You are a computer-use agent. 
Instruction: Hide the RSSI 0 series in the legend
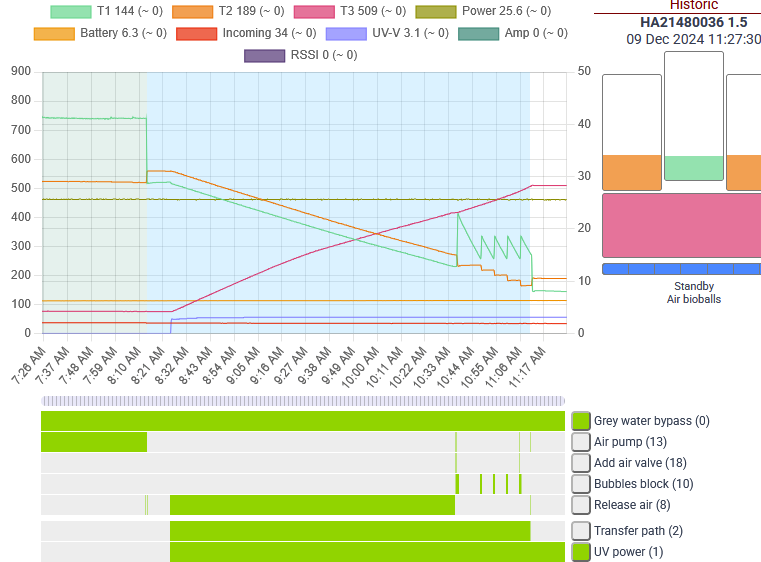click(265, 56)
